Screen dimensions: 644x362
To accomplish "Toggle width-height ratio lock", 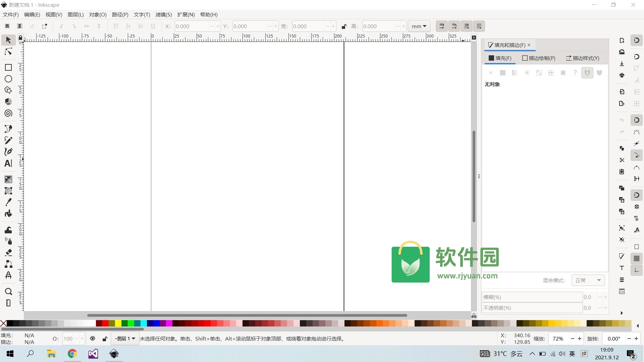I will [344, 26].
